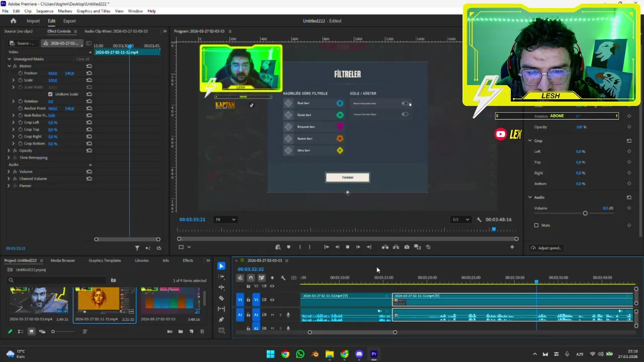Create New Bin folder in project panel
Screen dimensions: 644x362
(181, 331)
